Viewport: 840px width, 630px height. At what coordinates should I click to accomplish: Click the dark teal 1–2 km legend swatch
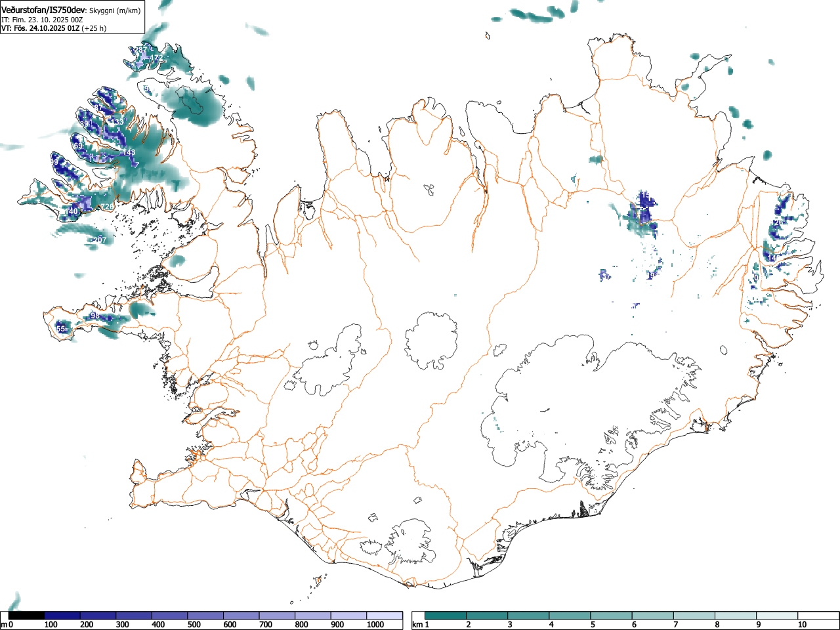446,616
